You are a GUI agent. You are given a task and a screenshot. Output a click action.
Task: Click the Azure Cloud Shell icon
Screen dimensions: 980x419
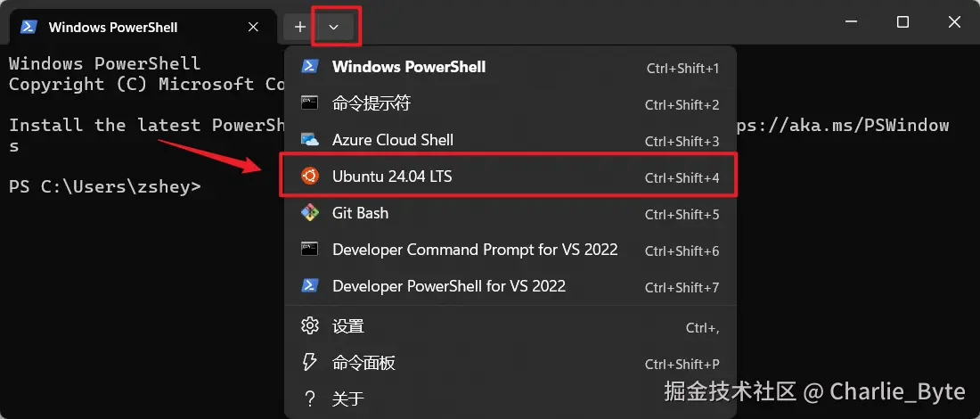pos(310,139)
